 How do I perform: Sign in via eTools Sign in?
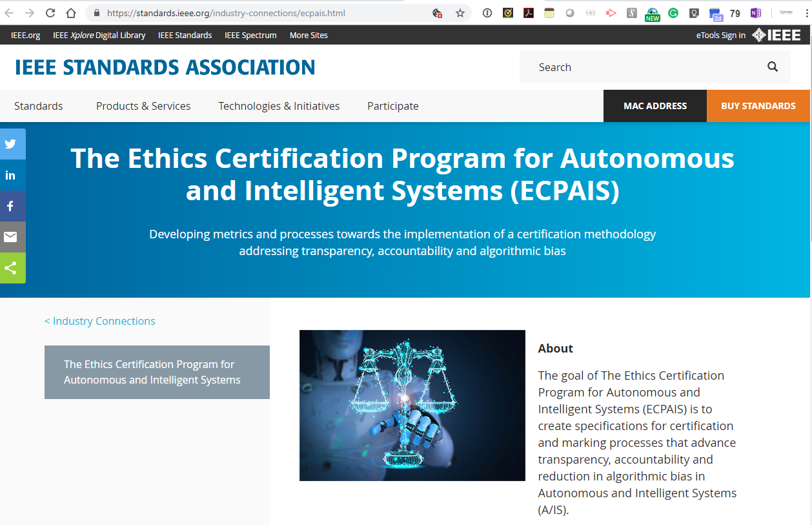(x=720, y=35)
